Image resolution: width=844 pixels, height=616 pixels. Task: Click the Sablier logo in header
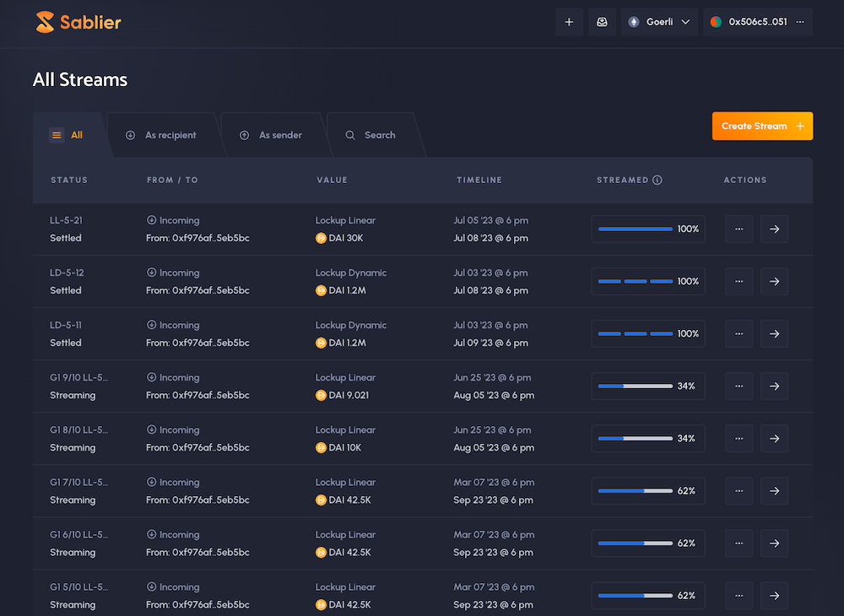pos(78,22)
